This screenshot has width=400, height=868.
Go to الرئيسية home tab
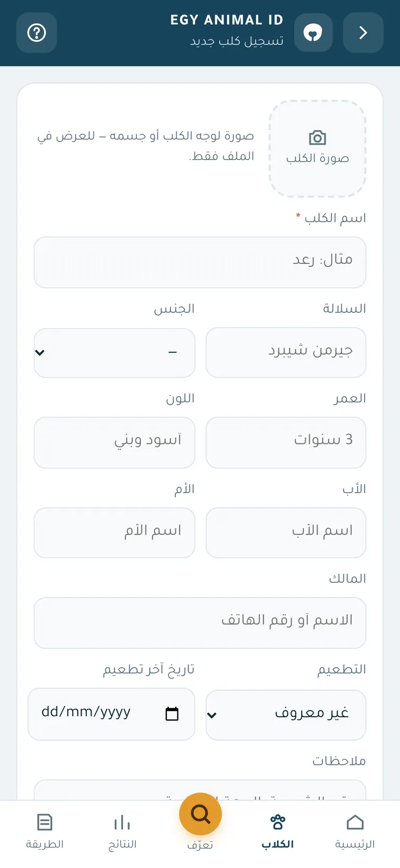355,832
